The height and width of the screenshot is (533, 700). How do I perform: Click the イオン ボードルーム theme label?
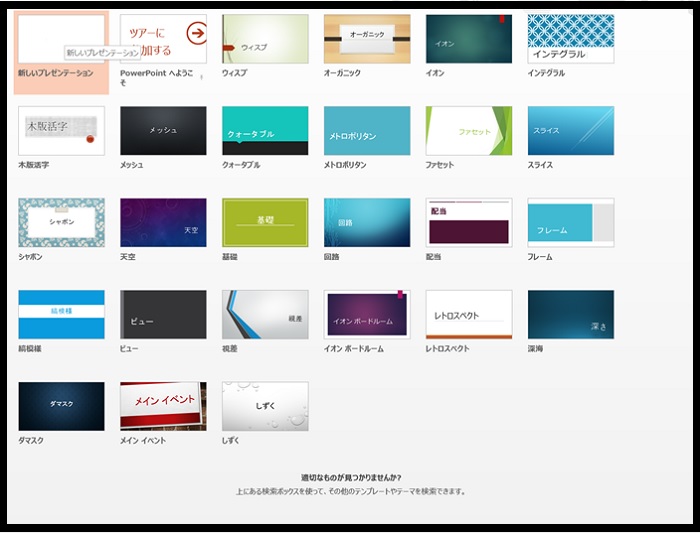359,349
